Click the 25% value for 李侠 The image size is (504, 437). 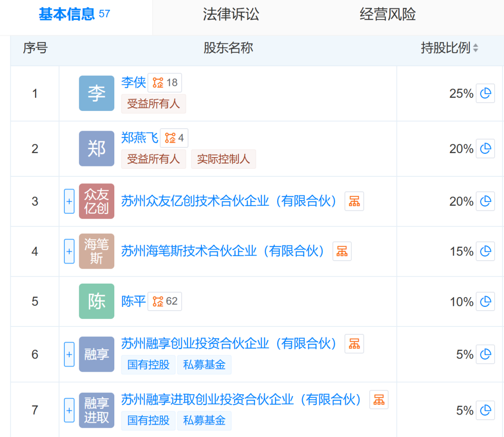coord(461,93)
